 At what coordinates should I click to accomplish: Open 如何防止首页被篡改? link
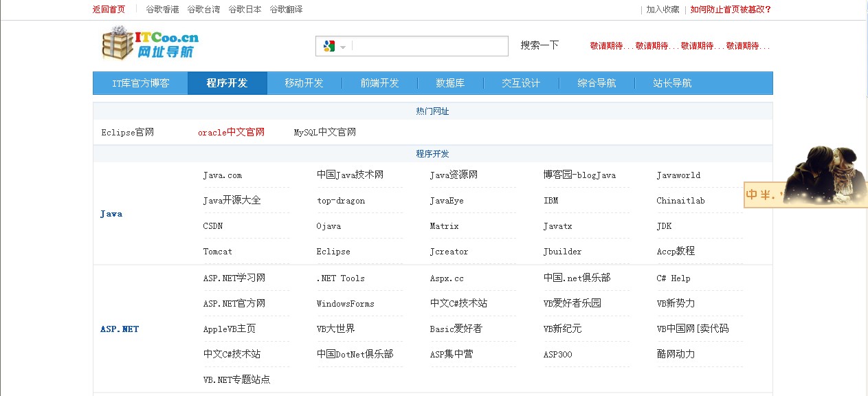[731, 10]
